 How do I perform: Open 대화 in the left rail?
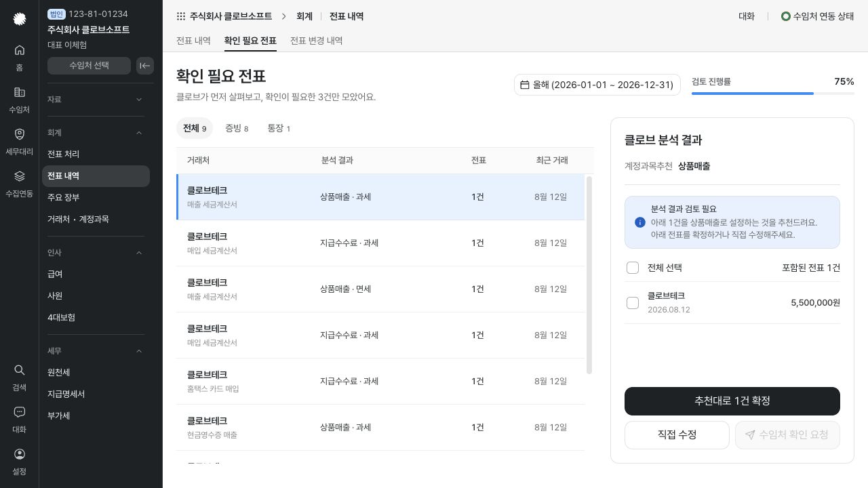point(20,419)
